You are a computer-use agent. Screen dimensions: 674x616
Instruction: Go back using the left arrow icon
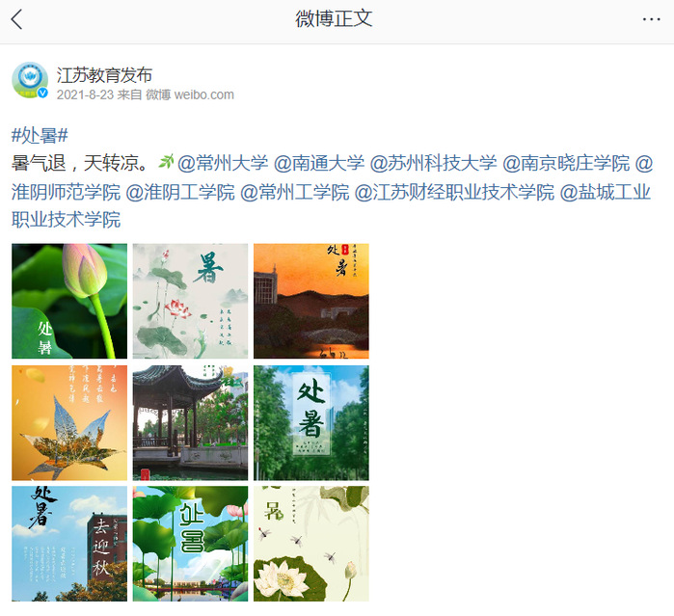coord(16,19)
